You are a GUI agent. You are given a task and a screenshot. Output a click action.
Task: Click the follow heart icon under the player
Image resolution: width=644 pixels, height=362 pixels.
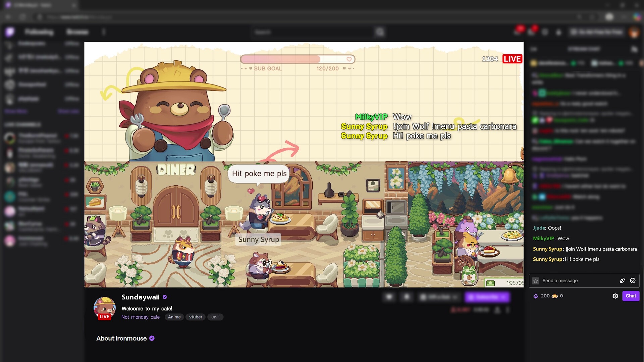(389, 297)
